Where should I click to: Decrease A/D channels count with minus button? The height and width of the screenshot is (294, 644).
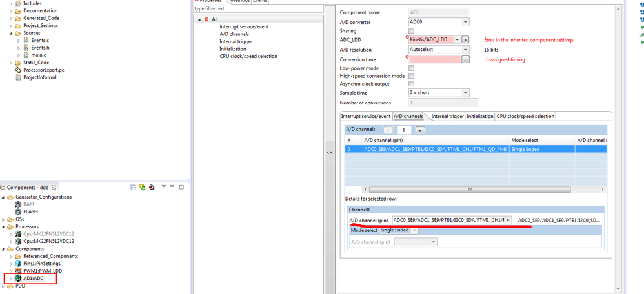click(x=388, y=130)
